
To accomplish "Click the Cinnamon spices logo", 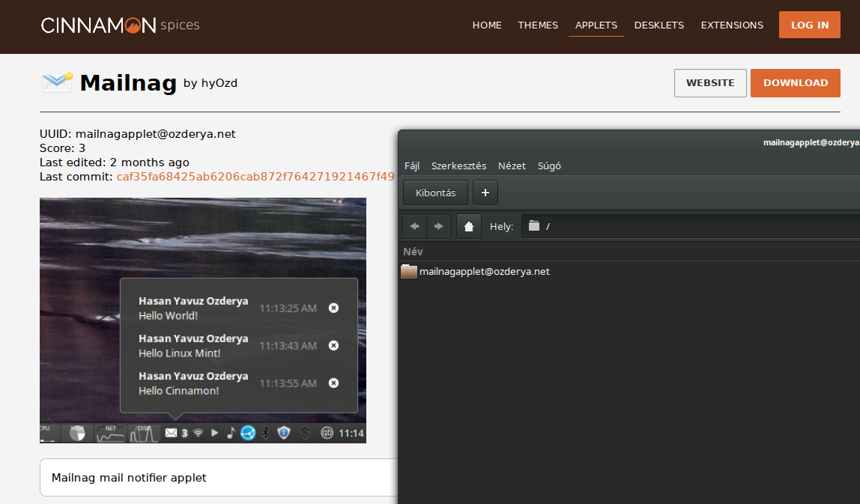I will pyautogui.click(x=120, y=25).
